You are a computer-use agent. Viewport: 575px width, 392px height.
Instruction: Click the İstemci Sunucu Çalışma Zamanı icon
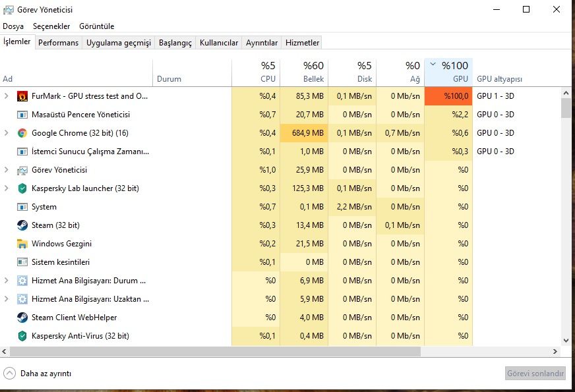click(x=22, y=152)
